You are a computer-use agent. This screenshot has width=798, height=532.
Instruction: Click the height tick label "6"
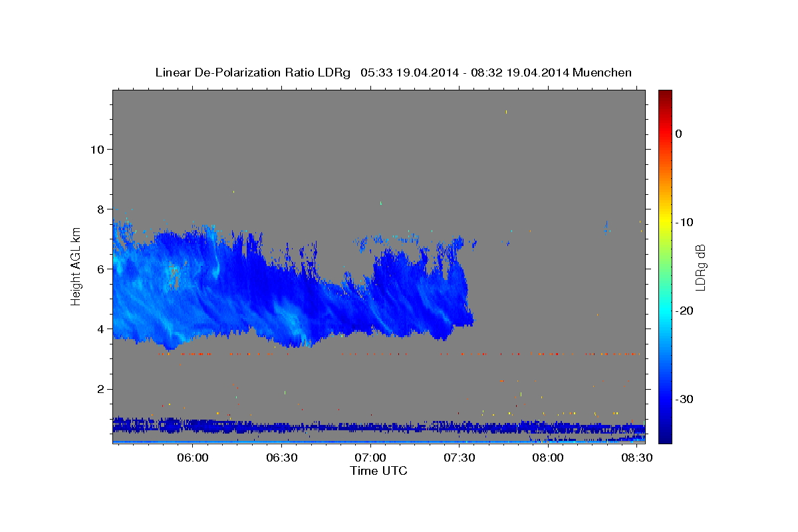click(x=101, y=269)
